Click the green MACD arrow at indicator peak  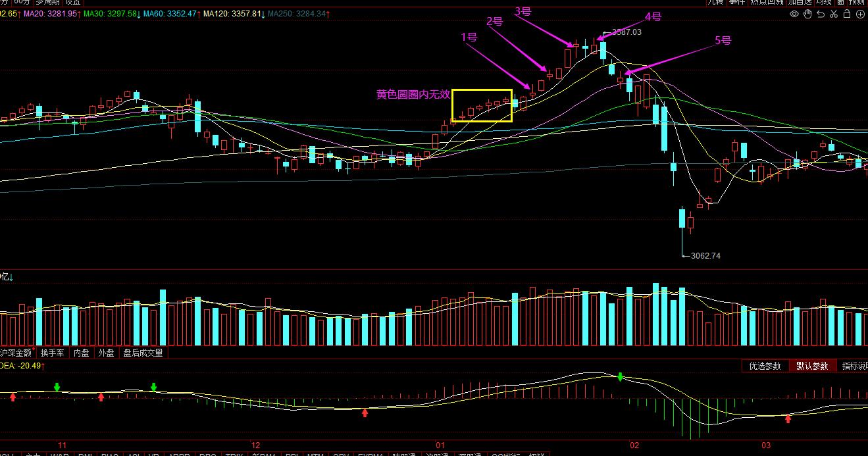tap(620, 377)
